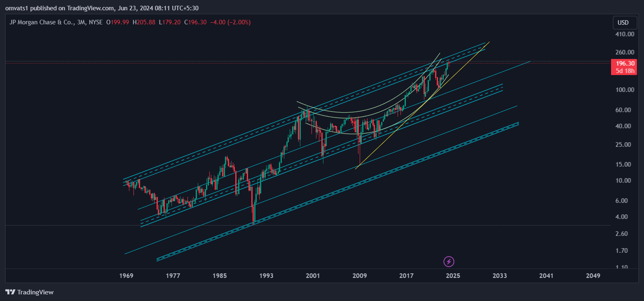Click the 2017 time axis label

pyautogui.click(x=407, y=275)
